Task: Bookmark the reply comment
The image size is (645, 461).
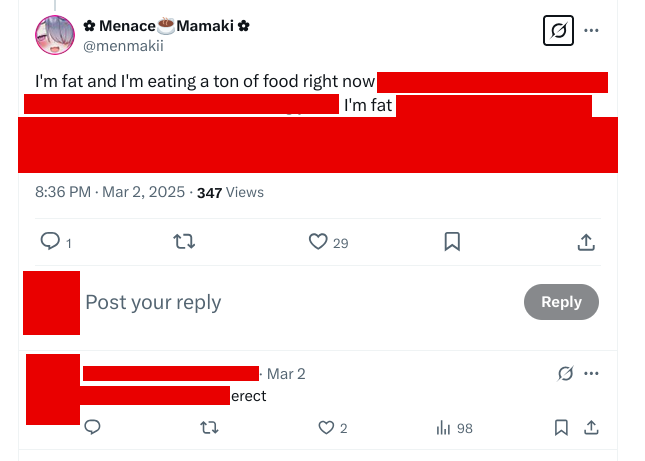Action: [x=562, y=428]
